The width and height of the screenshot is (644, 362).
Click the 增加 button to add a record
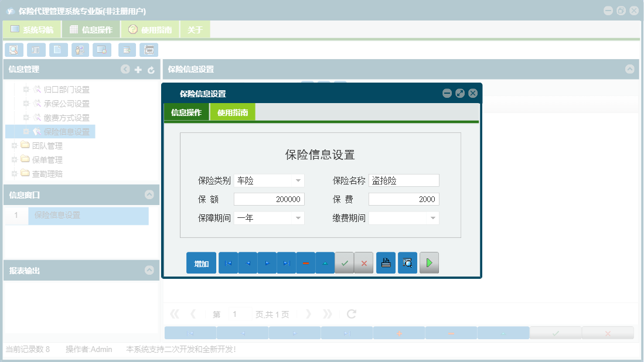(201, 263)
